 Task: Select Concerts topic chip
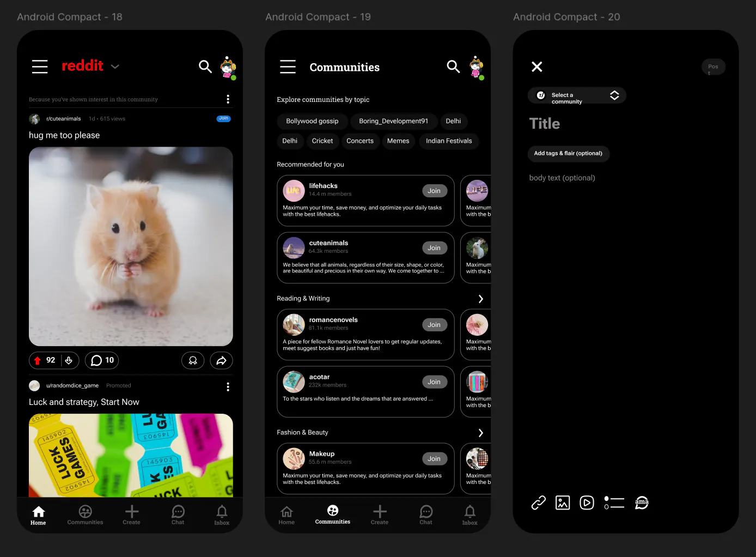tap(360, 141)
